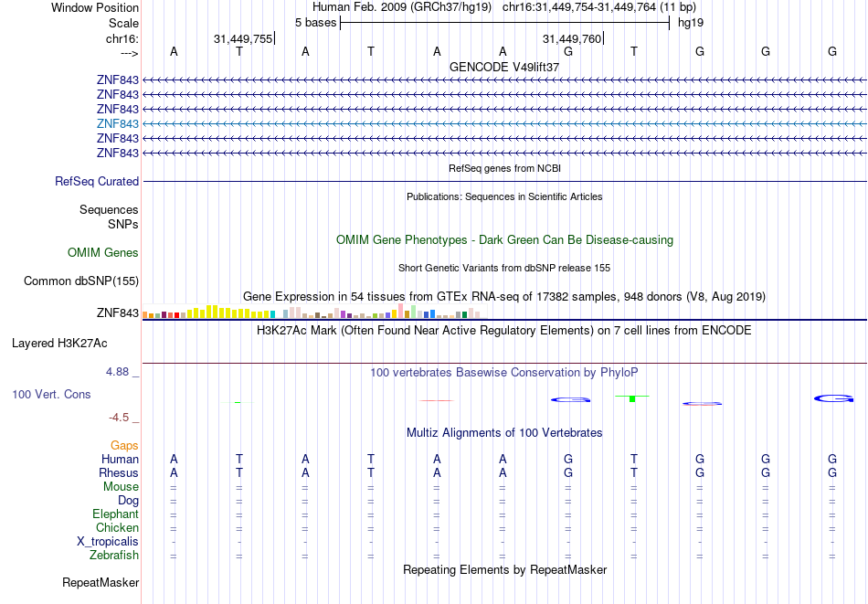Screen dimensions: 868x604
Task: Click the green T glyph in PhyloP track
Action: point(632,398)
